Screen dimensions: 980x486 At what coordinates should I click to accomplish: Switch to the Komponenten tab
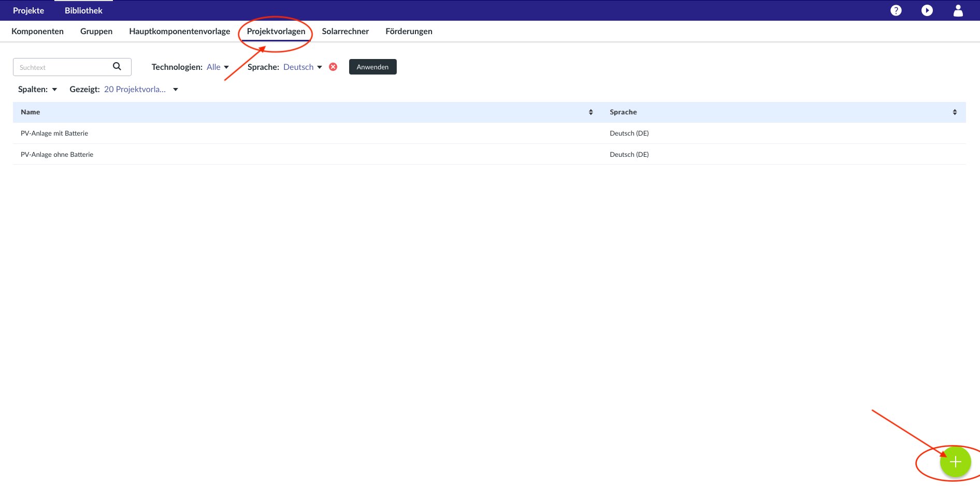pos(37,31)
